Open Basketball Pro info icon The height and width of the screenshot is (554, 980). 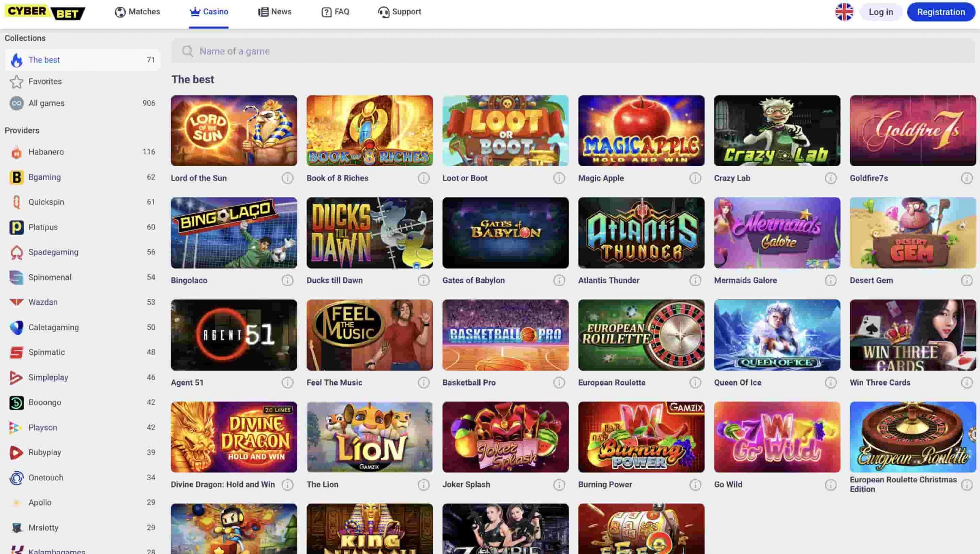559,382
